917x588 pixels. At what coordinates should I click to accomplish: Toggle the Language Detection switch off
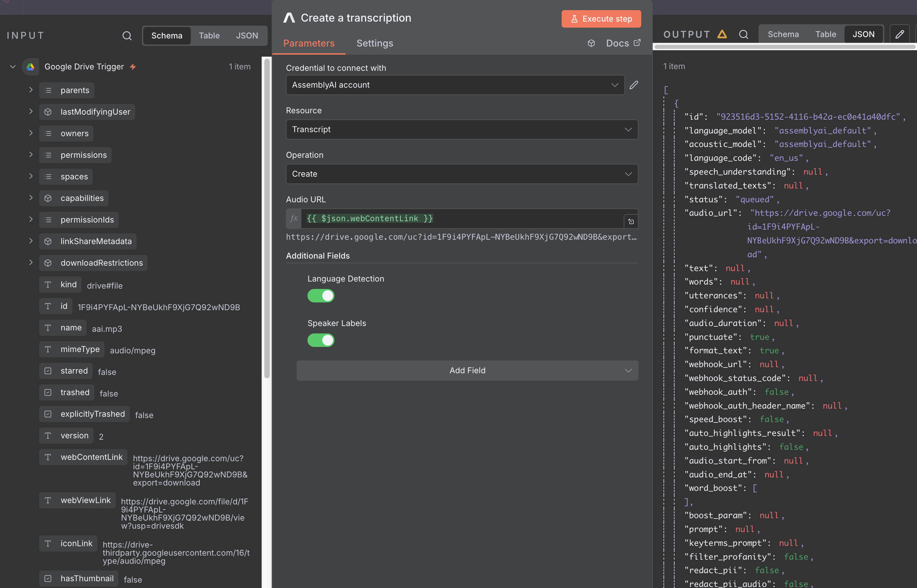(321, 296)
